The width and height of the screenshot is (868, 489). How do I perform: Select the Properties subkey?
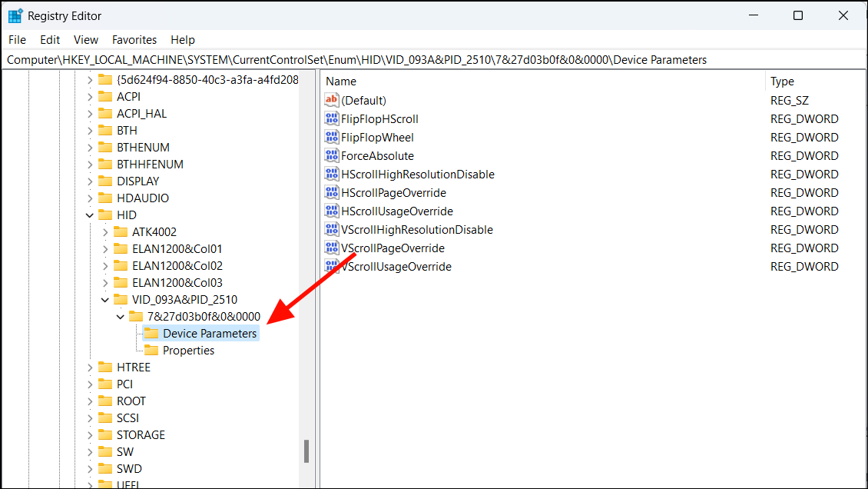pos(188,350)
